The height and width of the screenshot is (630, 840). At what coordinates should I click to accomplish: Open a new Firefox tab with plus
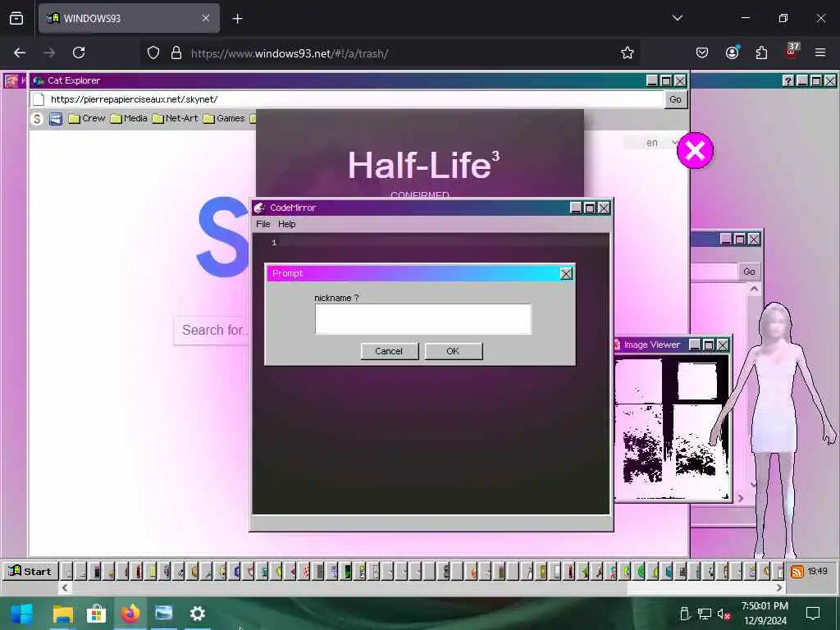[237, 19]
